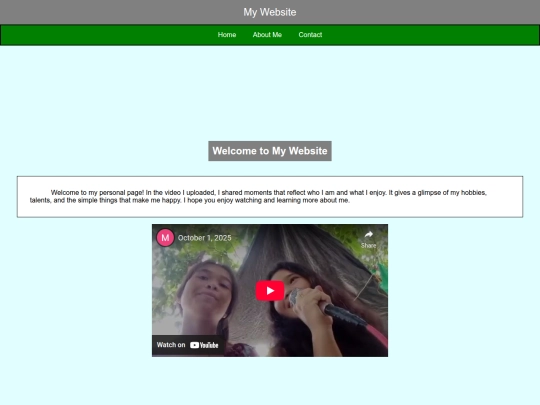
Task: Click the Share arrow icon on video
Action: (x=368, y=235)
